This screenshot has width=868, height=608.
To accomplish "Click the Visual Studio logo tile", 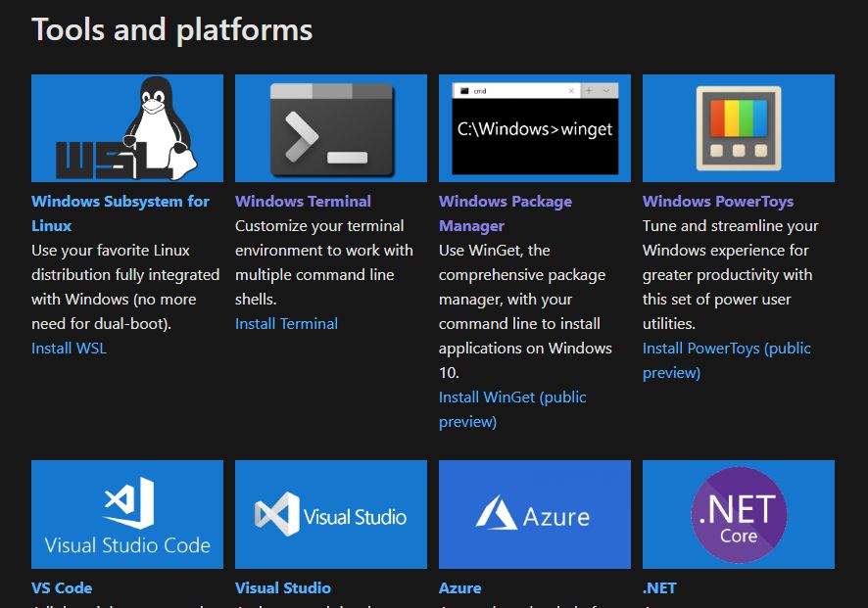I will [331, 515].
